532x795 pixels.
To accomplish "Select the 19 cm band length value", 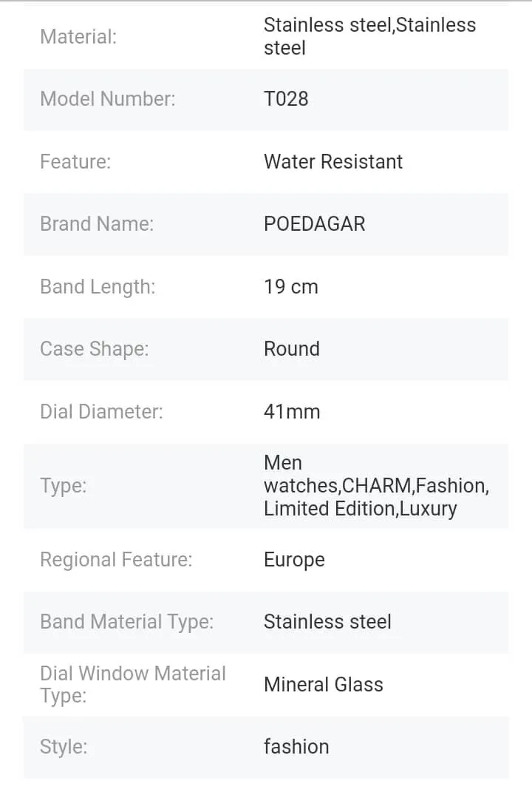I will [291, 287].
